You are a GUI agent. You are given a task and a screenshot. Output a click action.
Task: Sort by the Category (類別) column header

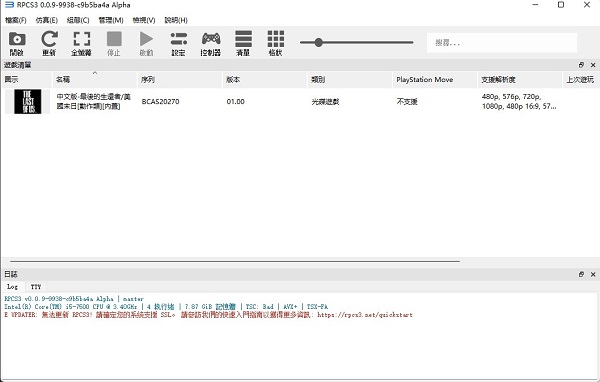[350, 80]
